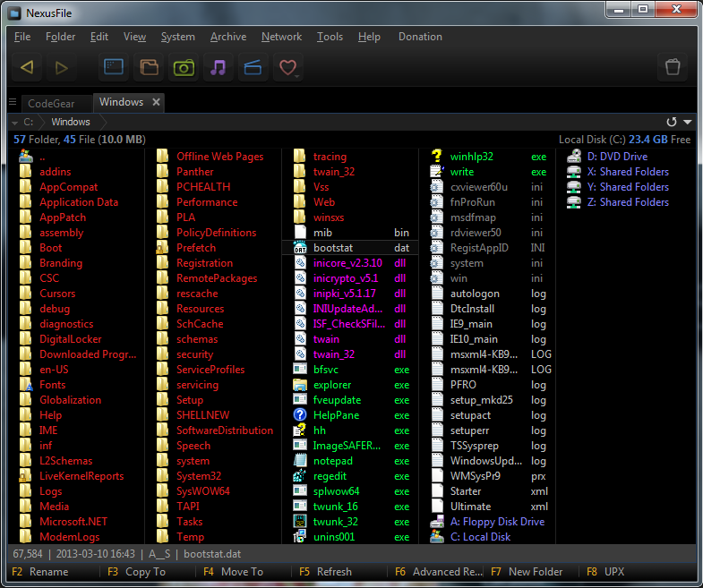
Task: Go back with the left arrow button
Action: (x=27, y=68)
